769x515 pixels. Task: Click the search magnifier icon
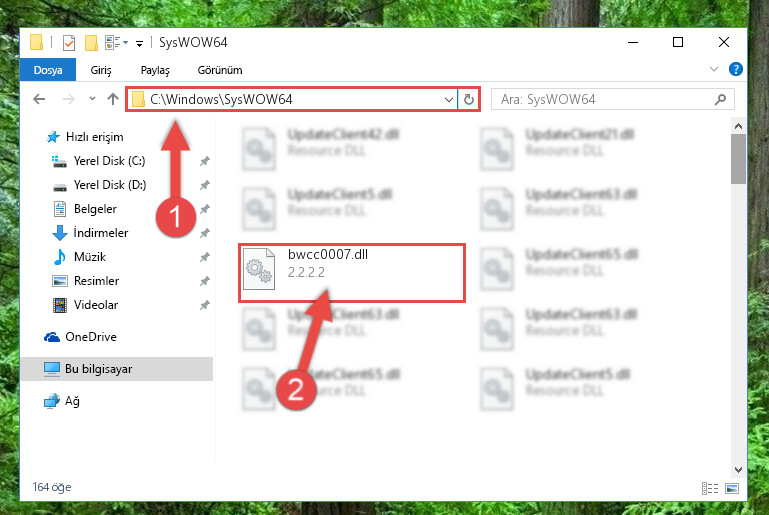pos(720,100)
